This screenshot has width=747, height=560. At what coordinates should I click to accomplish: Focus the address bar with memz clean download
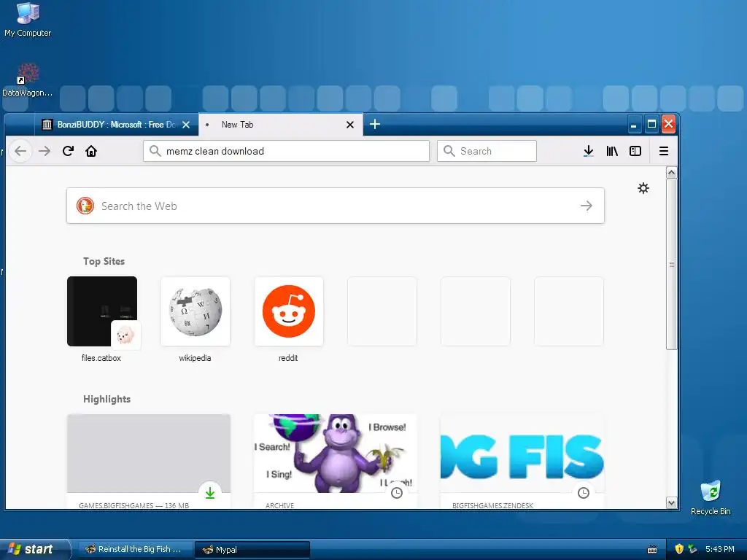[x=286, y=151]
